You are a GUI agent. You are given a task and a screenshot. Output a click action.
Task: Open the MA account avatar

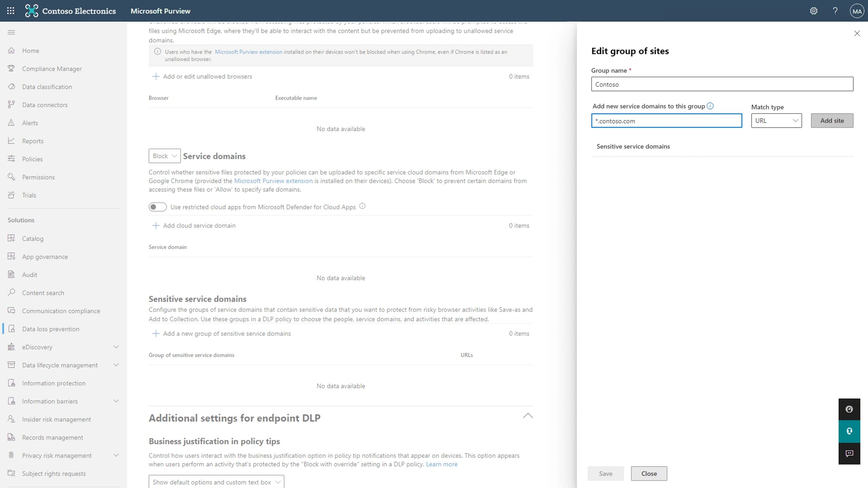coord(857,11)
